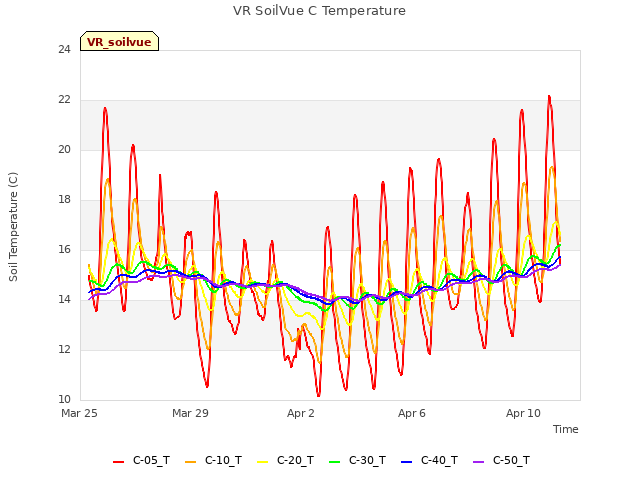Click the Soil Temperature (C) axis label
Viewport: 640px width, 480px height.
13,227
